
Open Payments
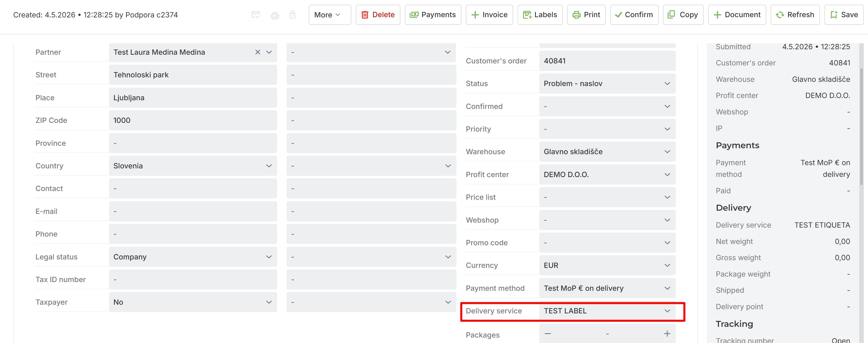pyautogui.click(x=433, y=15)
